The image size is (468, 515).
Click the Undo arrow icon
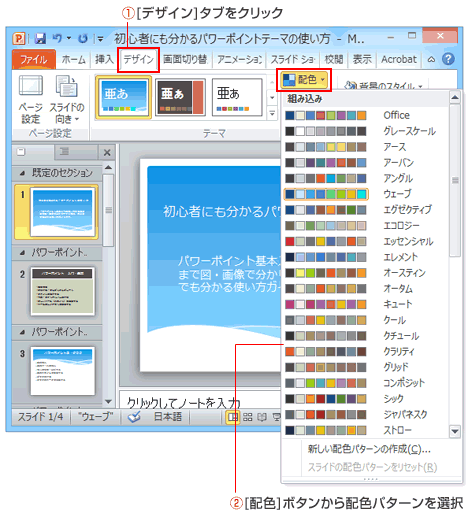click(57, 38)
